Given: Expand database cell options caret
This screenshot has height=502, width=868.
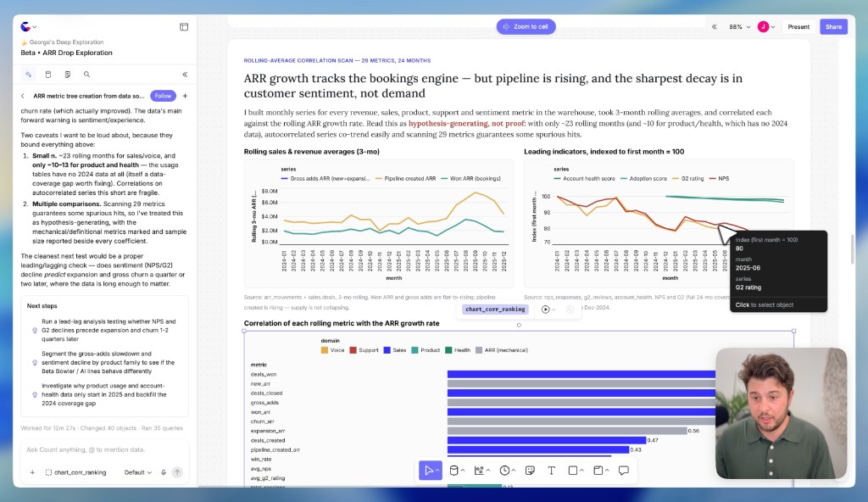Looking at the screenshot, I should point(463,471).
